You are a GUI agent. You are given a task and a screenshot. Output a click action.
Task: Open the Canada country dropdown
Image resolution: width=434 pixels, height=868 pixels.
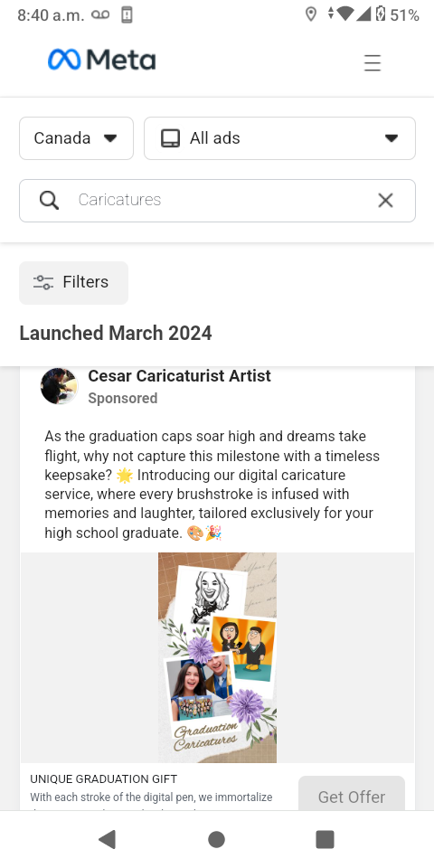(x=76, y=138)
